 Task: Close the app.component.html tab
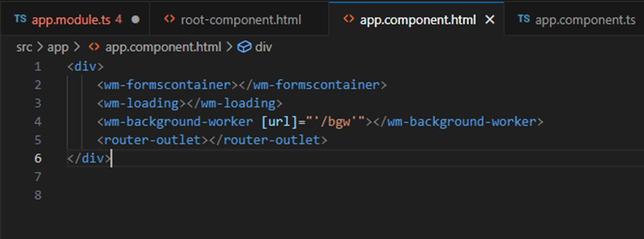coord(489,20)
